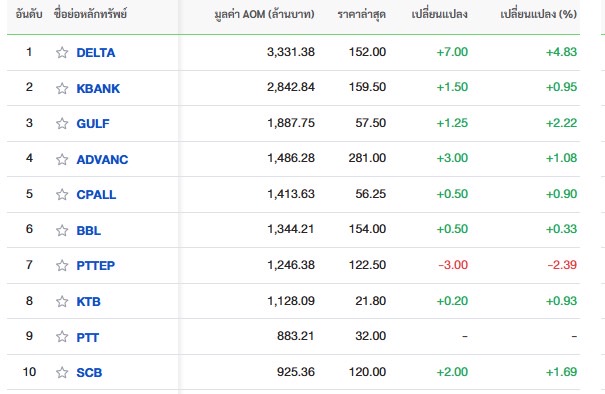
Task: Sort by มูลค่า AOM (ล้านบาท) column header
Action: tap(264, 15)
